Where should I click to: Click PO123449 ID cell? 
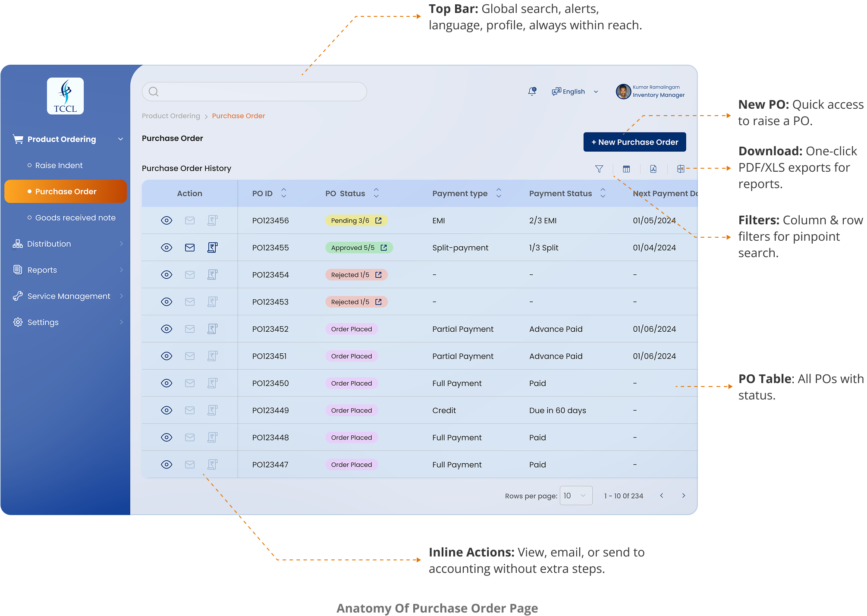click(270, 410)
